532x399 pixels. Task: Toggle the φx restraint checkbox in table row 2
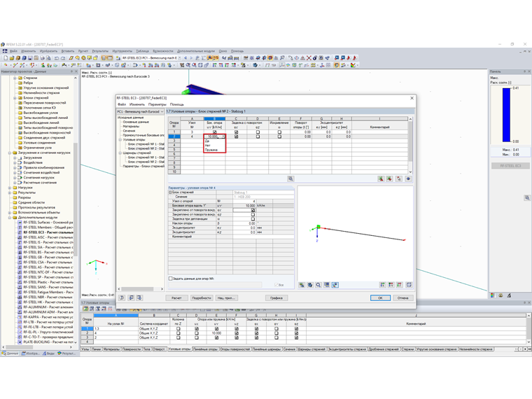[x=236, y=136]
